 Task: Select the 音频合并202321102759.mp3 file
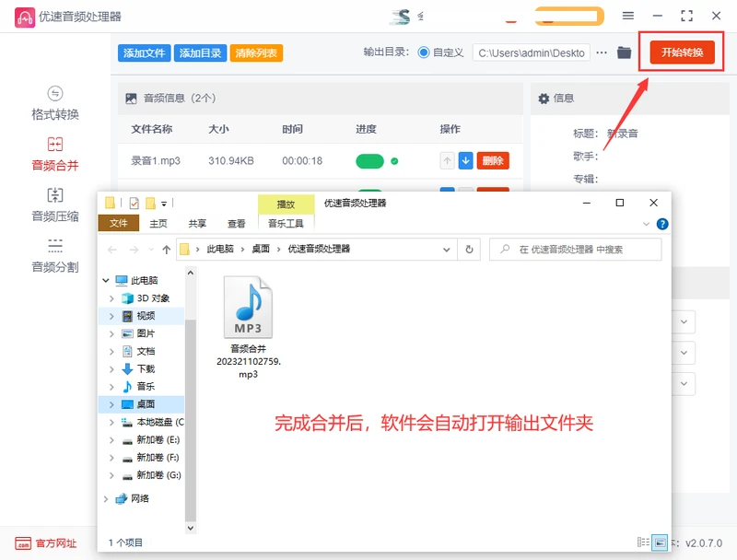pyautogui.click(x=248, y=328)
